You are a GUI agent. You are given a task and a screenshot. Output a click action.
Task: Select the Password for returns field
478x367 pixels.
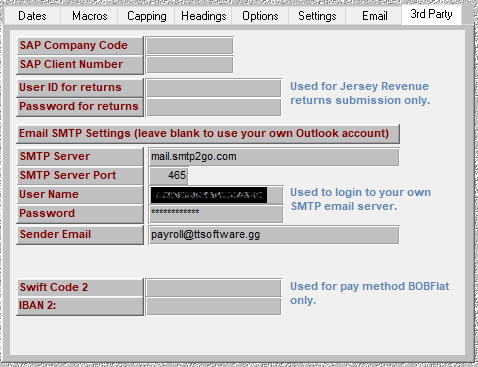click(x=214, y=107)
